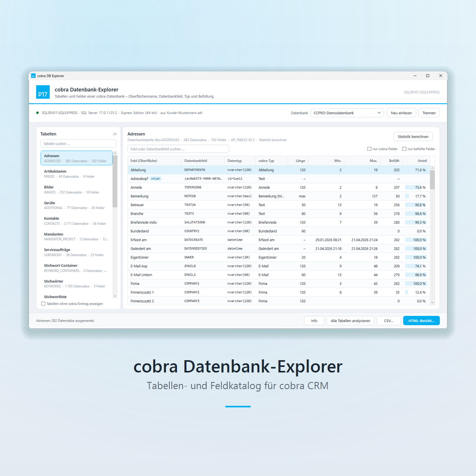476x476 pixels.
Task: Click scroll-down arrow of the field grid
Action: coord(432,302)
